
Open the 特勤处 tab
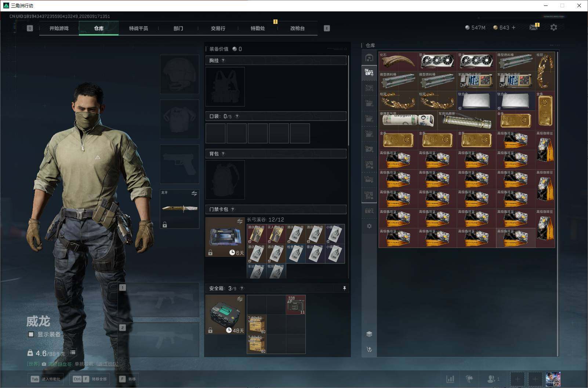[x=258, y=28]
